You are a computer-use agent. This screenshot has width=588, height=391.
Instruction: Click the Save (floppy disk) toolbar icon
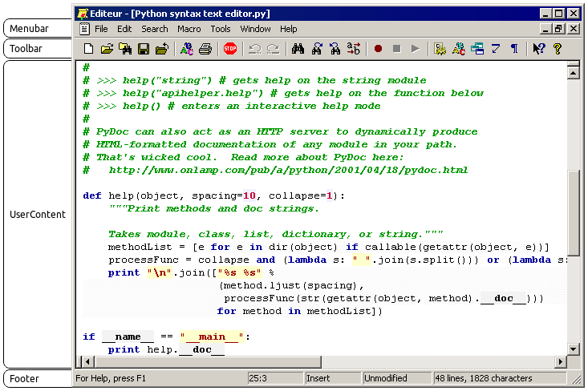pos(144,49)
